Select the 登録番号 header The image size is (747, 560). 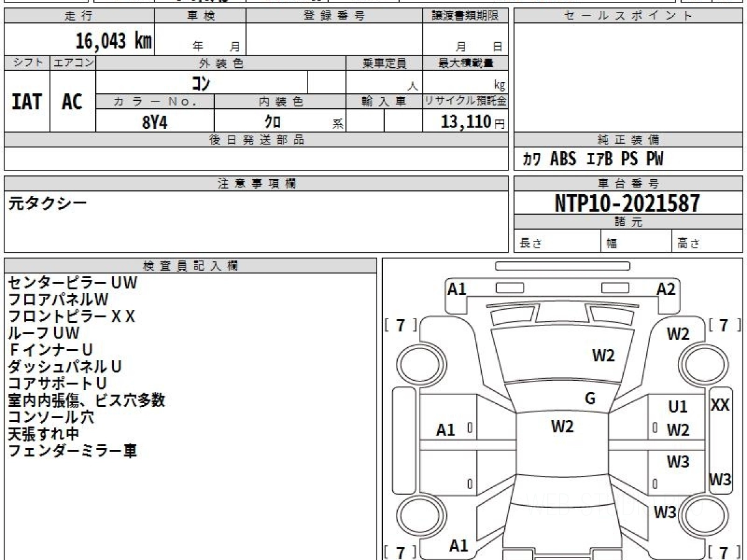click(x=334, y=16)
